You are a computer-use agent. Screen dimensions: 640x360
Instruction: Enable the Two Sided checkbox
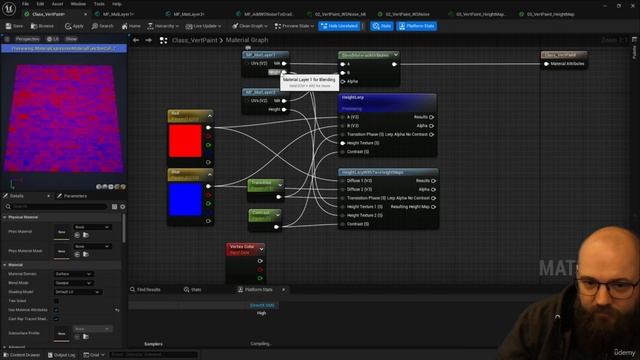(56, 301)
